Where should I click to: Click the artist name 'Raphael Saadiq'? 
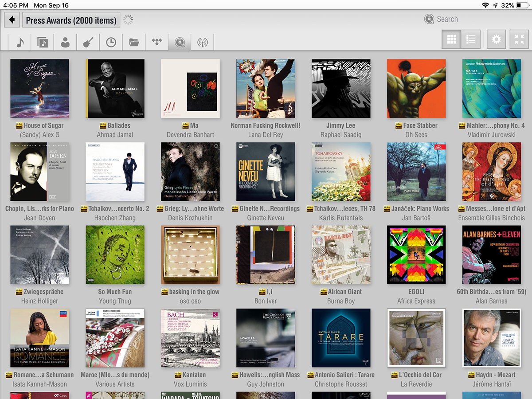341,135
